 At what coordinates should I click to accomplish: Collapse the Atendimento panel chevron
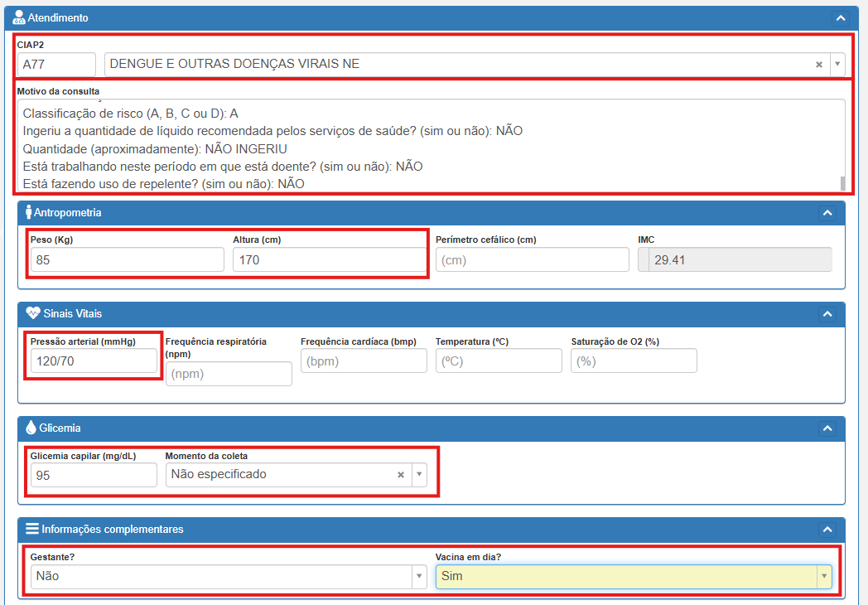(x=841, y=17)
